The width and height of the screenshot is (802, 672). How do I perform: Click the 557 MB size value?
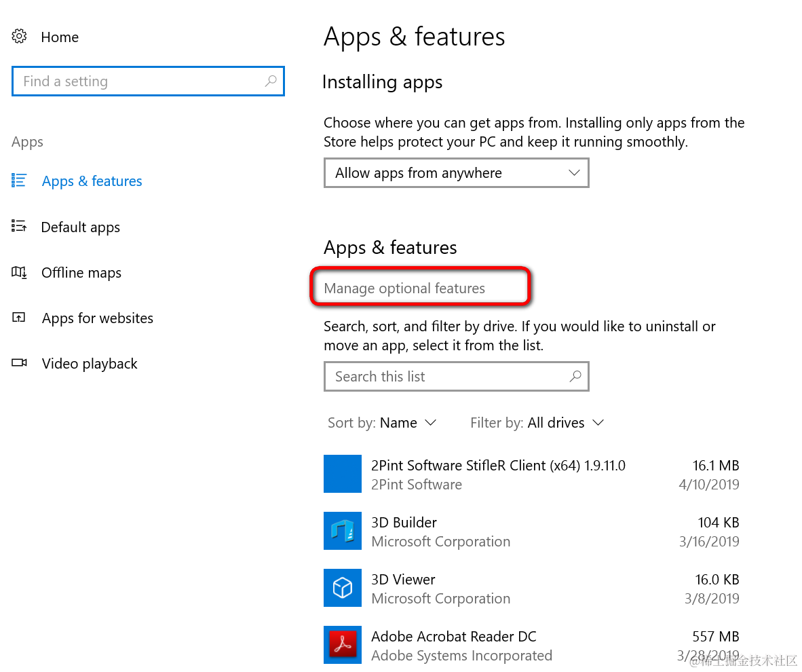716,637
